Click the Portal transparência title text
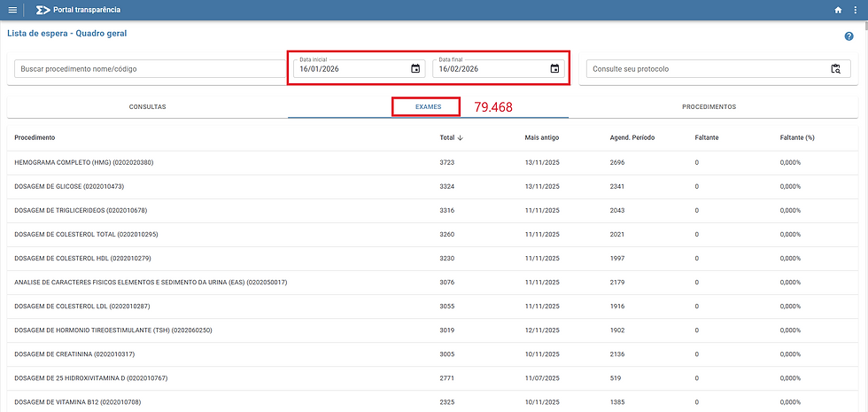Screen dimensions: 868x412 (87, 10)
